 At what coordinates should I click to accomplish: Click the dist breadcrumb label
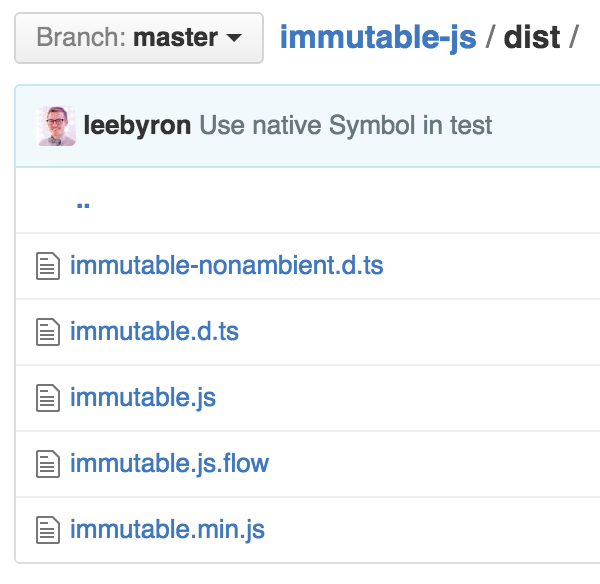[x=532, y=38]
